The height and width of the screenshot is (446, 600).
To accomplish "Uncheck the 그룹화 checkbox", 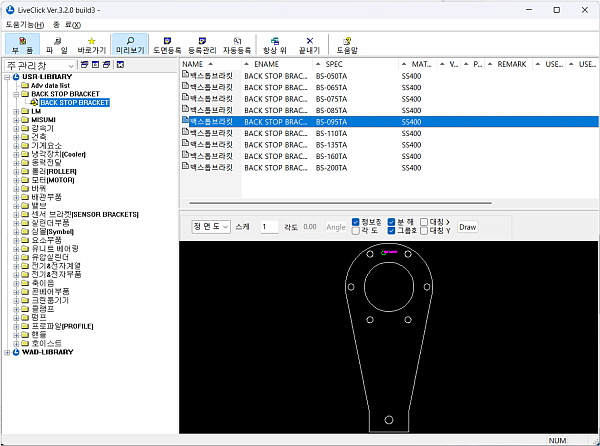I will coord(391,231).
